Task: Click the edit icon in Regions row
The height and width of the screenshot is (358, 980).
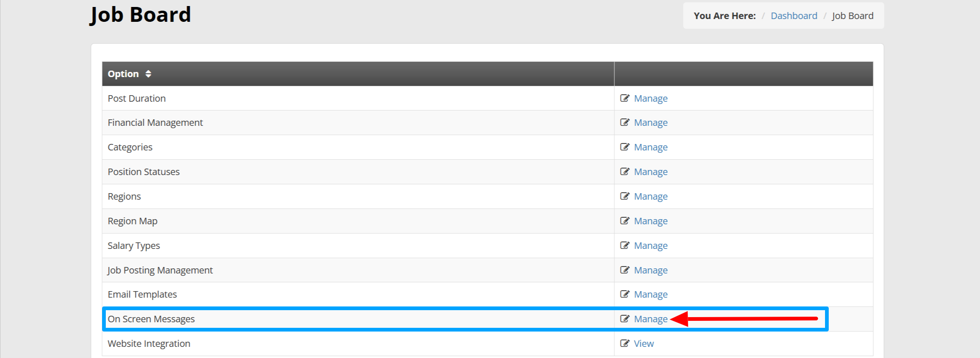Action: coord(625,196)
